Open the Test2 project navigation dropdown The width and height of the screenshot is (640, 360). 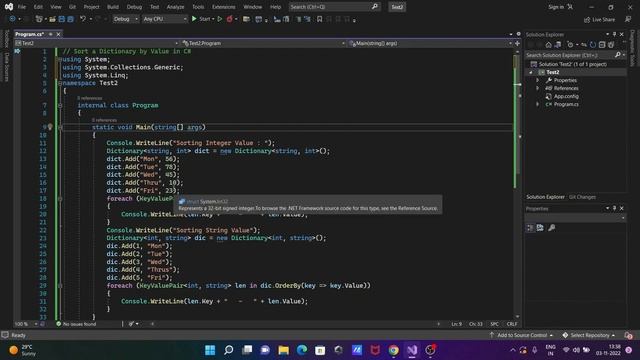97,43
